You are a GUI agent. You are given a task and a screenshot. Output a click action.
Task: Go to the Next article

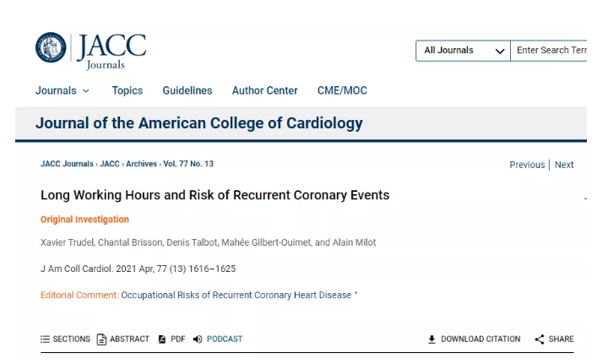point(564,165)
